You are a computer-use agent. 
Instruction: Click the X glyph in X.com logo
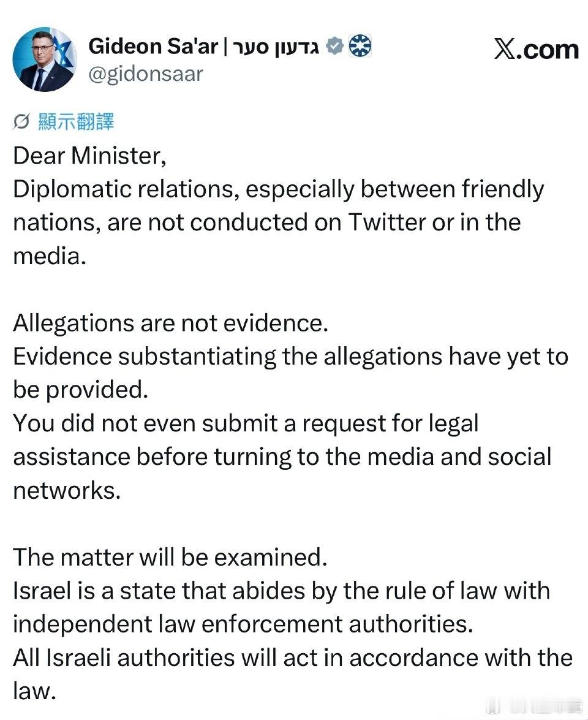click(x=505, y=49)
